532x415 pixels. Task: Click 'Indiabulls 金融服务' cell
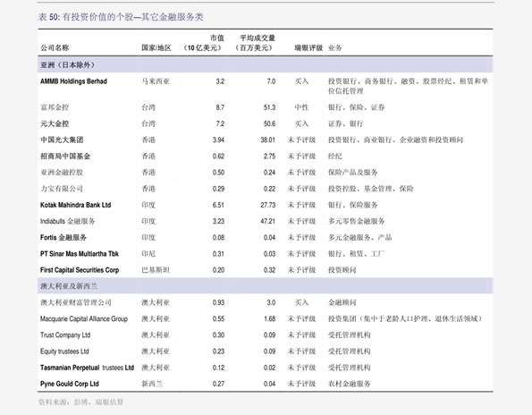(x=68, y=221)
